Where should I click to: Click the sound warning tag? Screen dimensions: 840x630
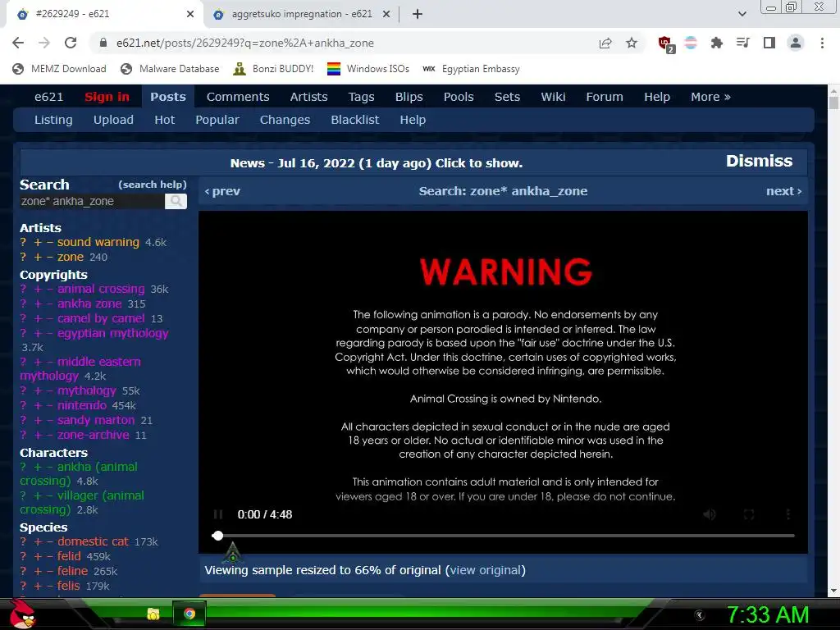(x=98, y=242)
